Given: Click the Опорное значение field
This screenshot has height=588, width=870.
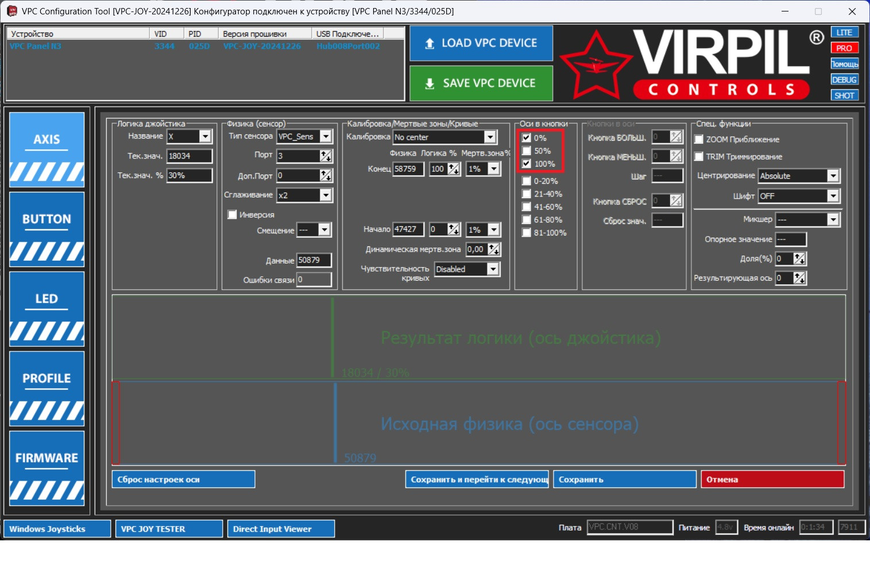Looking at the screenshot, I should pyautogui.click(x=791, y=239).
